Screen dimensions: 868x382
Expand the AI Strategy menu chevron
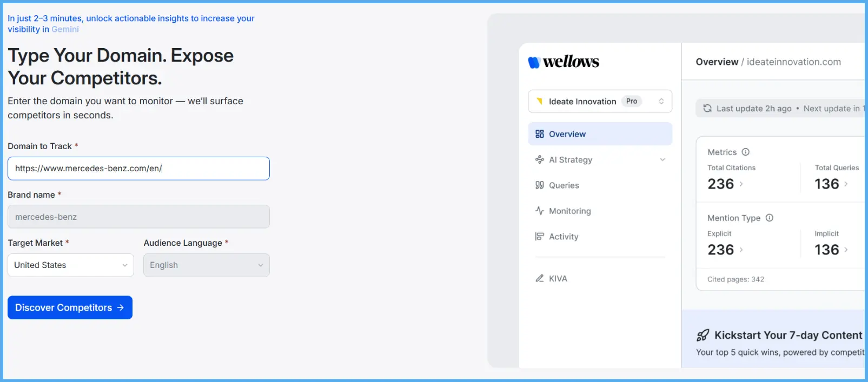[662, 159]
